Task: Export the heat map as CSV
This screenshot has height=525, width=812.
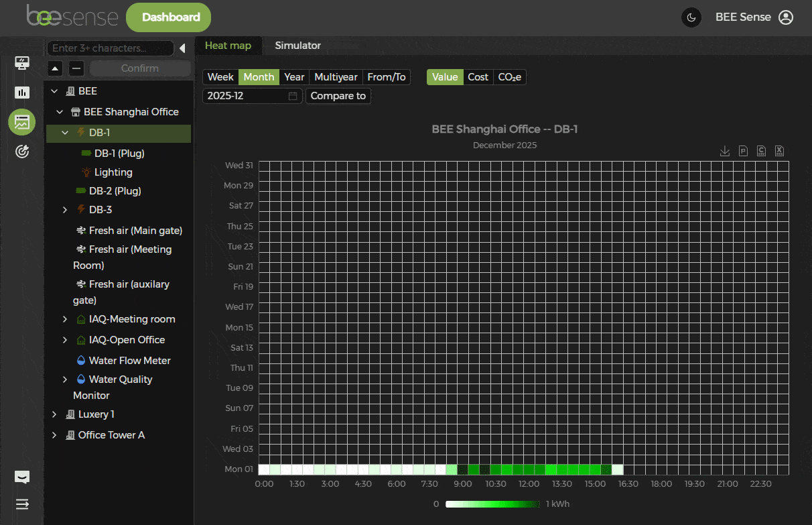Action: click(x=761, y=151)
